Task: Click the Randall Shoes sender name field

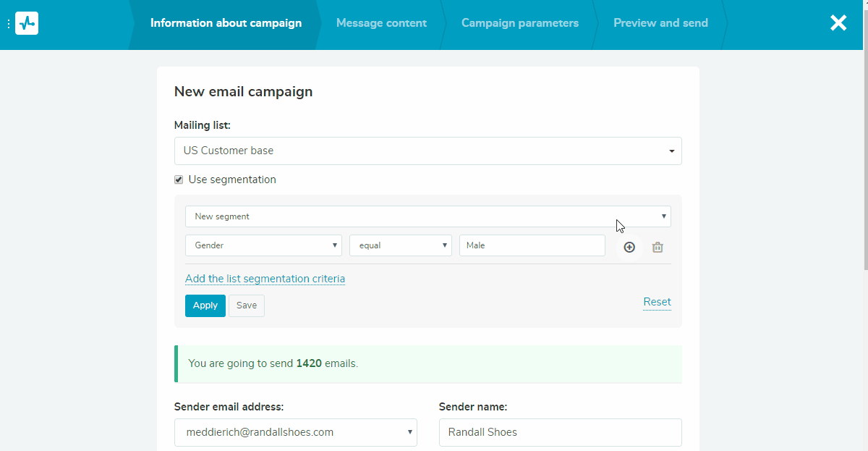Action: pos(560,432)
